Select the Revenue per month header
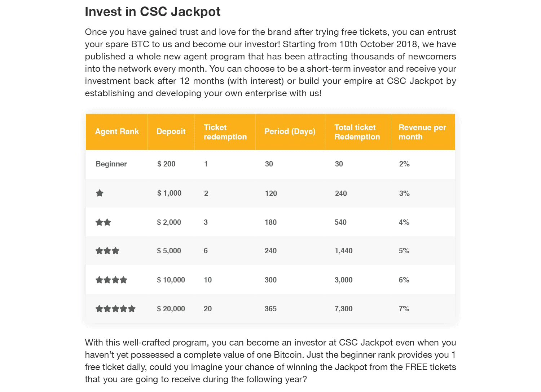 422,132
